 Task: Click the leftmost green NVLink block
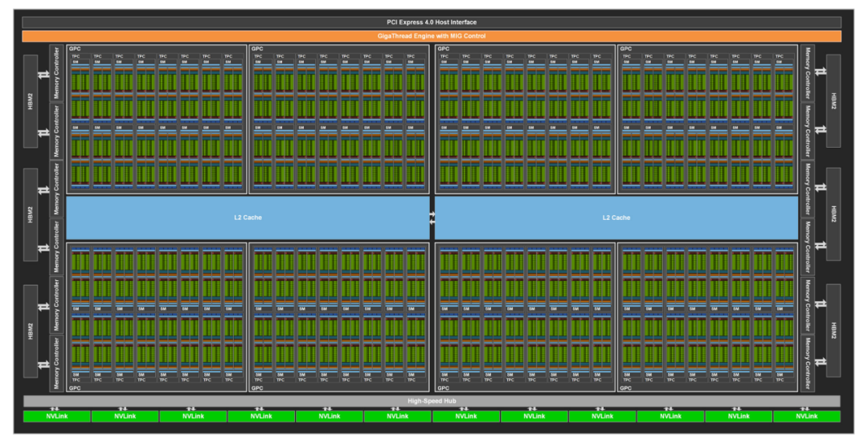click(x=57, y=416)
